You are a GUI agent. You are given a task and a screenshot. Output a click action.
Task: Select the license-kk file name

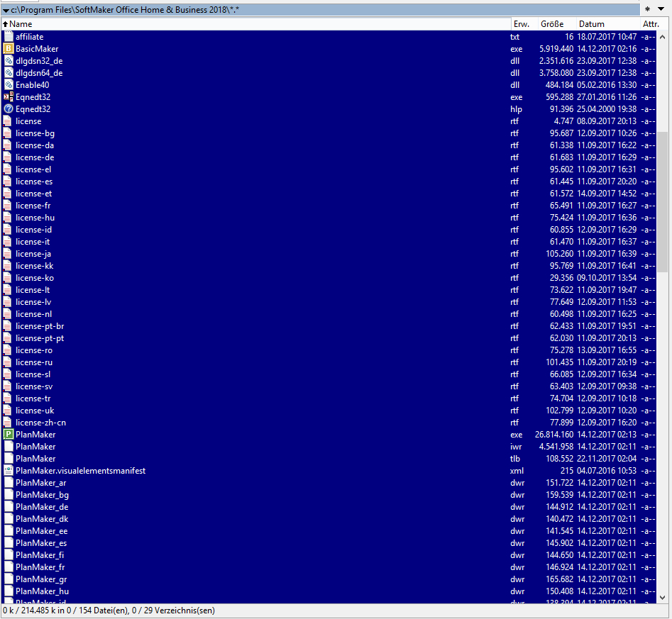click(x=34, y=266)
